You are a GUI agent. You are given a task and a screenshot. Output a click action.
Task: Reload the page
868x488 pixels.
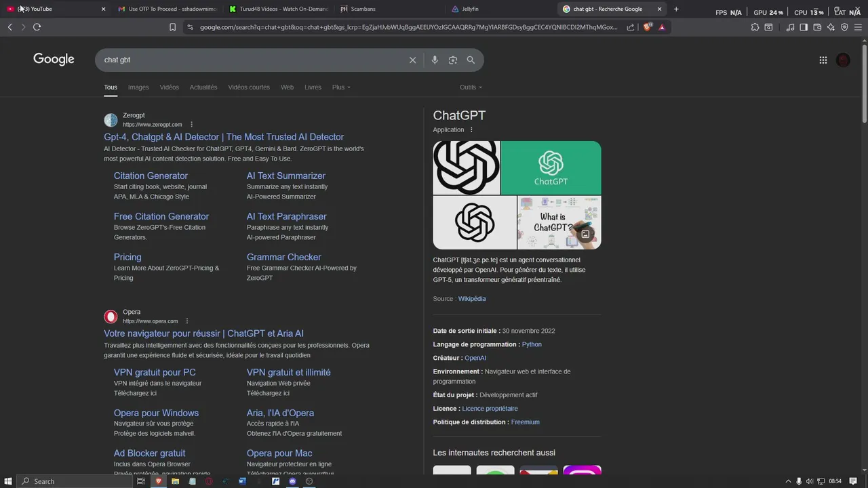pos(37,27)
